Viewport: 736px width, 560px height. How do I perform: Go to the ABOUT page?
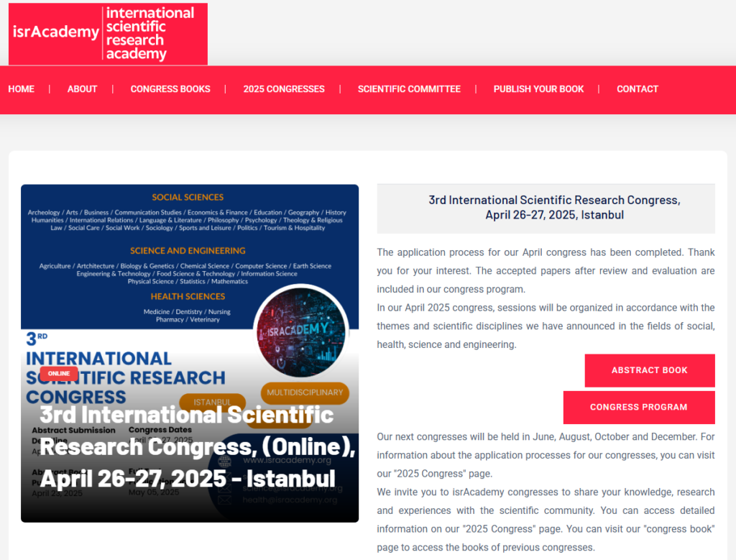click(82, 89)
